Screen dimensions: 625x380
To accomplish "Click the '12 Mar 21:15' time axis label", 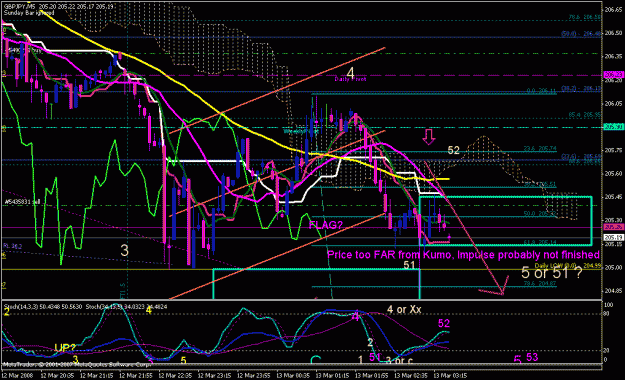I will point(96,375).
